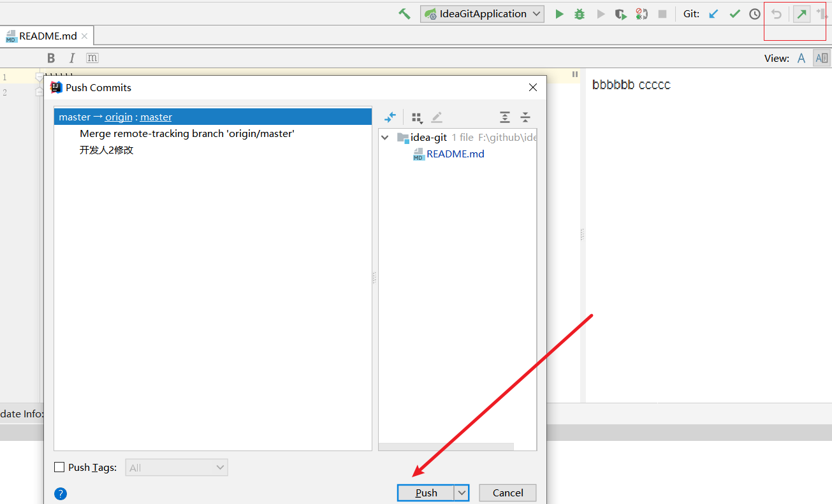Click the red-bug reload/hot swap icon
The image size is (832, 504).
[641, 14]
